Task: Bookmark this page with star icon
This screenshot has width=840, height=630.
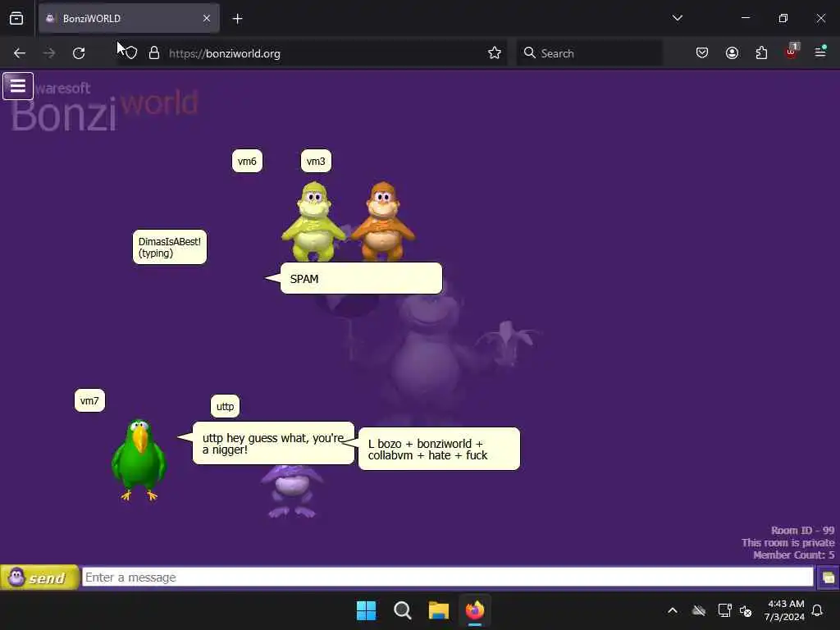Action: (x=495, y=53)
